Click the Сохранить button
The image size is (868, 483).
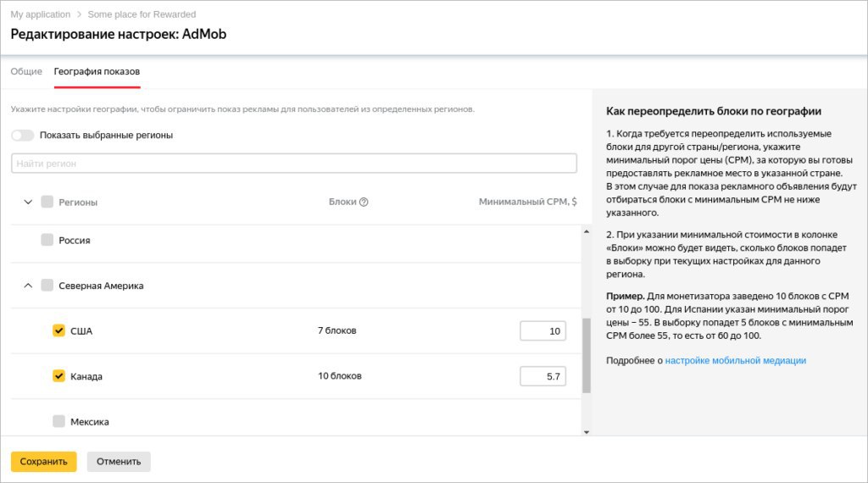(x=44, y=462)
